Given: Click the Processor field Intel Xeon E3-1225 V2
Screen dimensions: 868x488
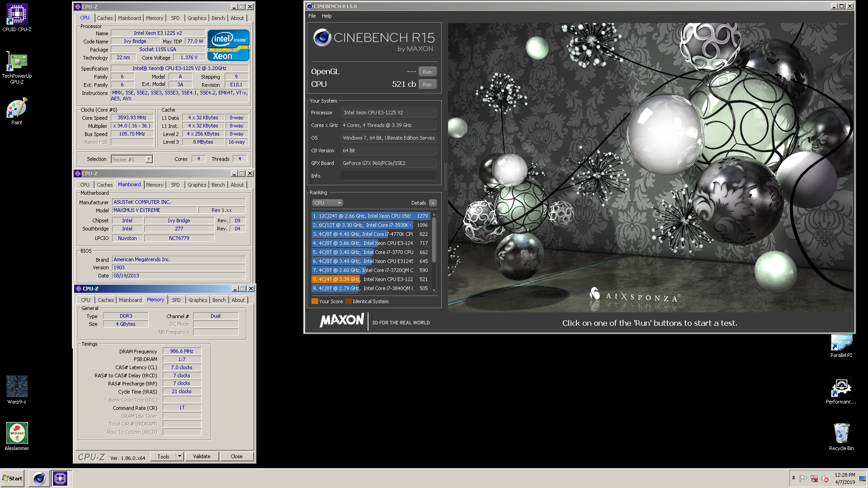Looking at the screenshot, I should (389, 113).
